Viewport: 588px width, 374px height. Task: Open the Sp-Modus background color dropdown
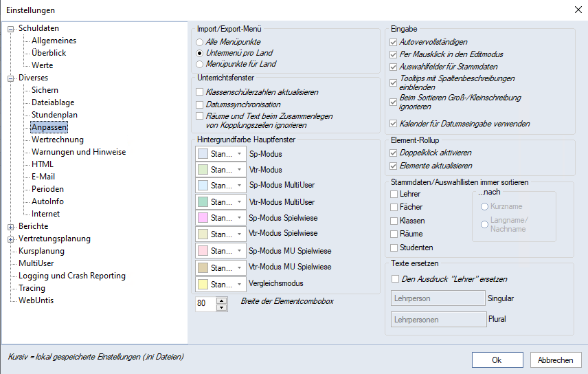(x=238, y=153)
